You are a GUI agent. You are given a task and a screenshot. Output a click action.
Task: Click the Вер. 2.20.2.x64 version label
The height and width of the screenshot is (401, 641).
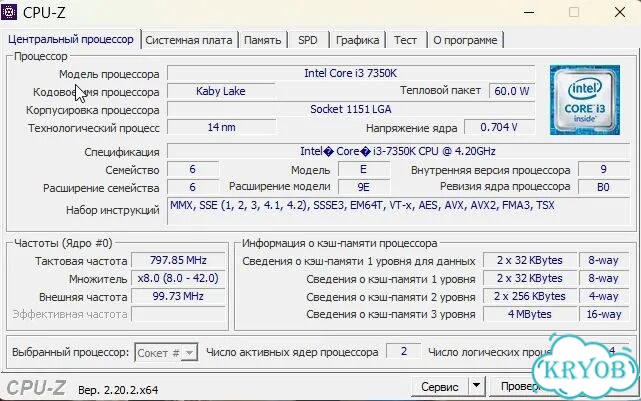click(118, 390)
